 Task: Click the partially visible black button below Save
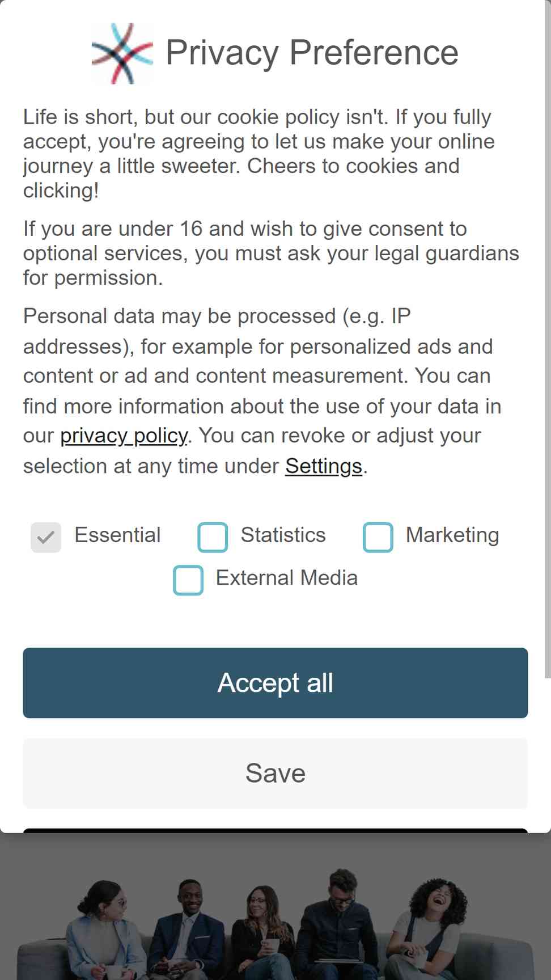275,830
